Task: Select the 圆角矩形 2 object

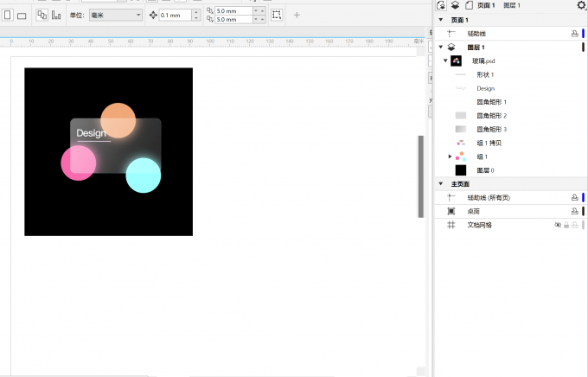Action: (x=491, y=115)
